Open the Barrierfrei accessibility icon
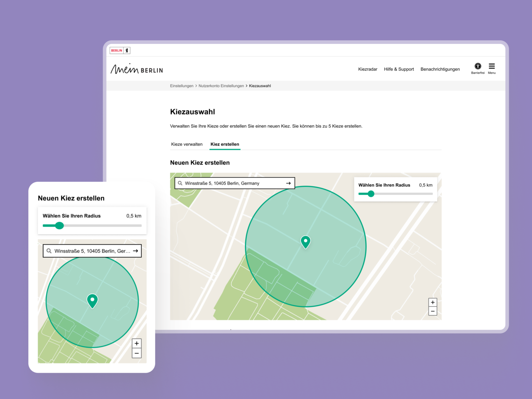 point(478,66)
